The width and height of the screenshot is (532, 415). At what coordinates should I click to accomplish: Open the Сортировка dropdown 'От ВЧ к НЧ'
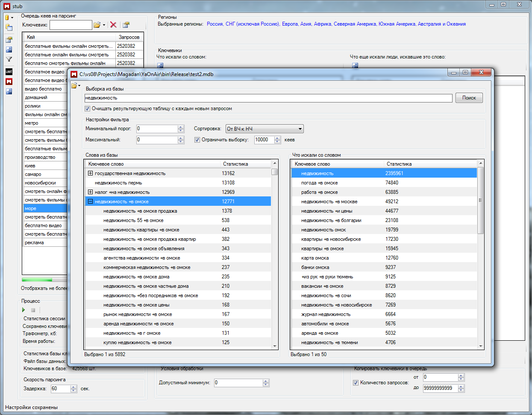pos(265,129)
